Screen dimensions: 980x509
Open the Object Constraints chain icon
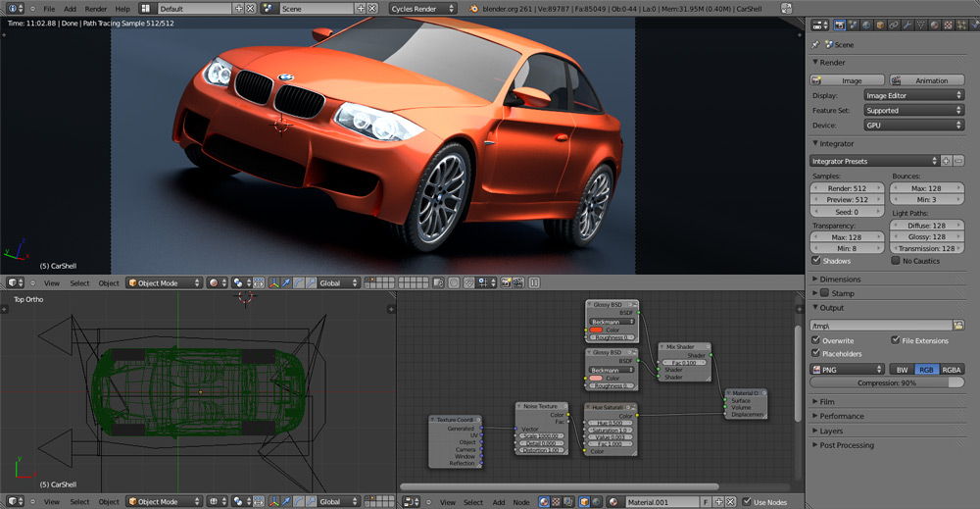(x=894, y=25)
